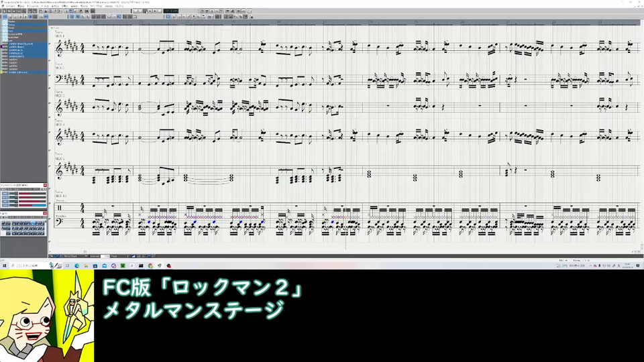Open the Strip Chart dropdown below the score
Image resolution: width=644 pixels, height=362 pixels.
point(75,256)
